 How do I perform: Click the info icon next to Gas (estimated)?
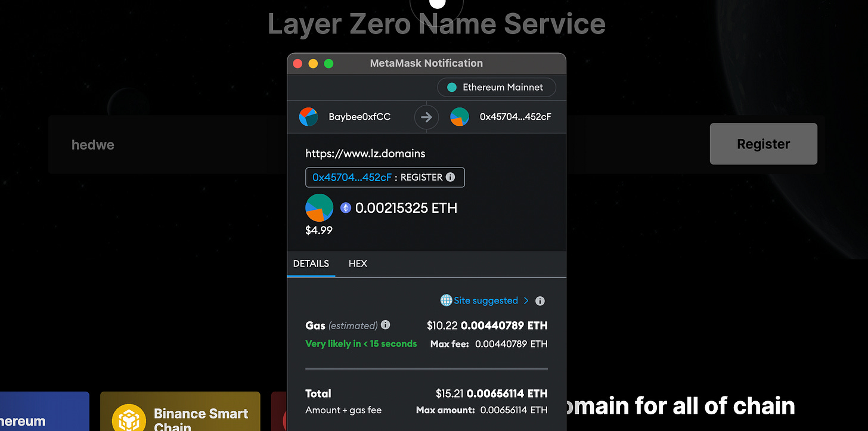click(386, 325)
